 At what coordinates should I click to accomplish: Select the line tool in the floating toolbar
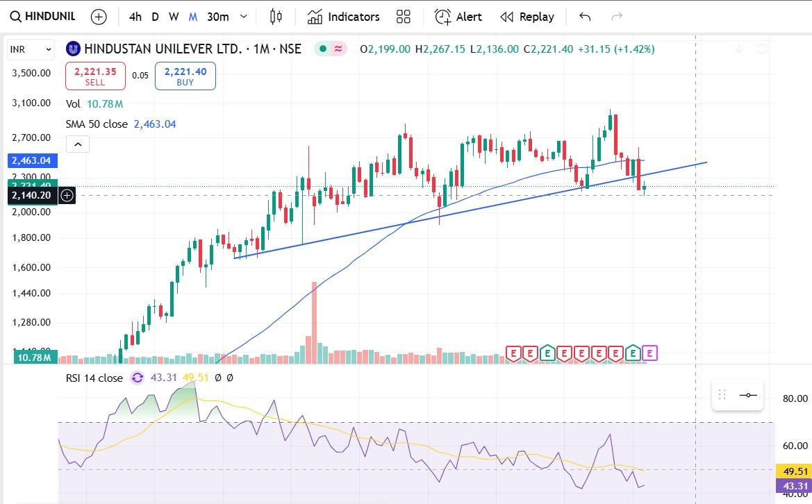[x=748, y=395]
